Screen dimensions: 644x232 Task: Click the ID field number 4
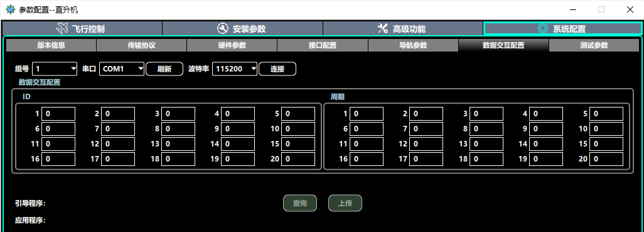[x=238, y=114]
